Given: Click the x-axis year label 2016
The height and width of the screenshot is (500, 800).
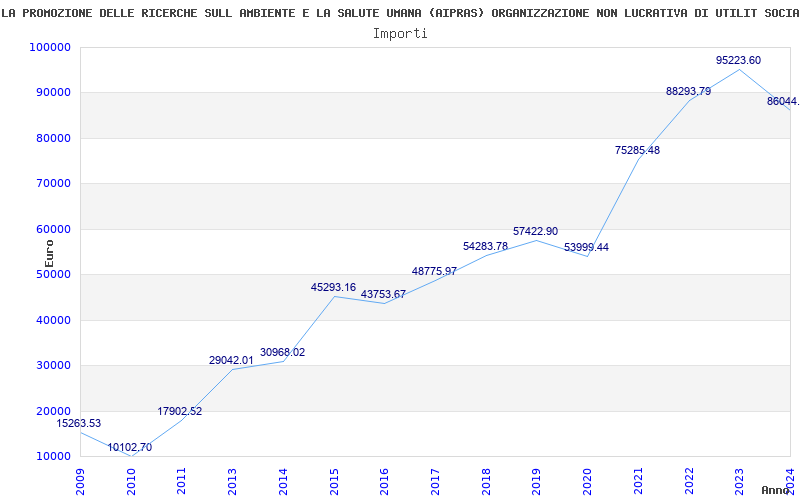Looking at the screenshot, I should (x=384, y=482).
